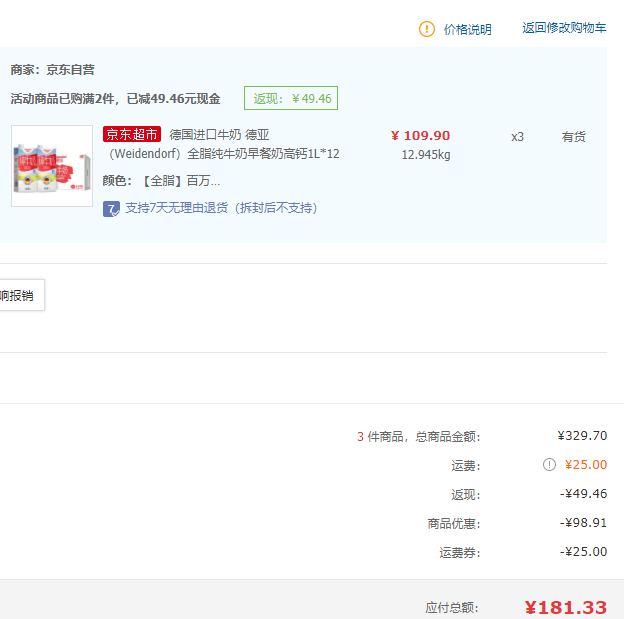Image resolution: width=624 pixels, height=619 pixels.
Task: Click the orange price explanation warning icon
Action: pyautogui.click(x=427, y=29)
